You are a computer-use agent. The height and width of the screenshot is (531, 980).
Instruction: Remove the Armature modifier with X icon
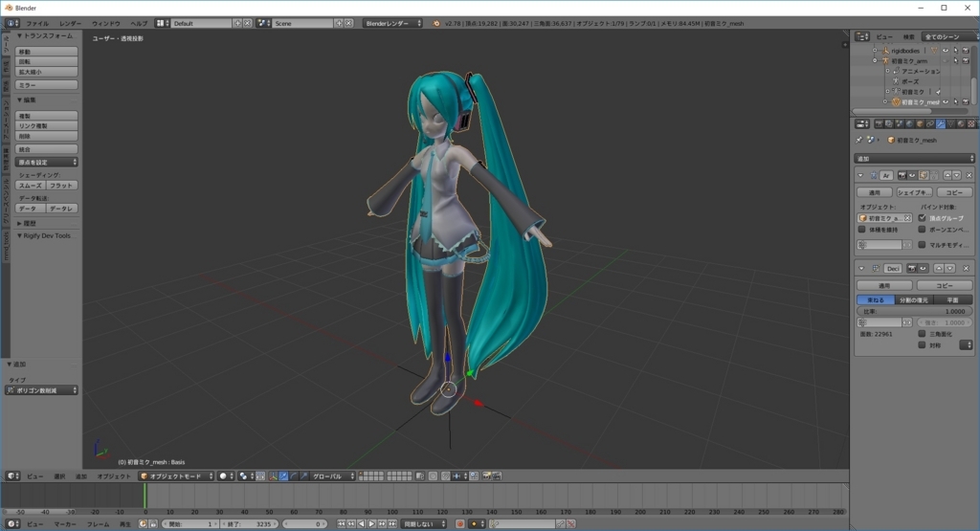pos(969,175)
